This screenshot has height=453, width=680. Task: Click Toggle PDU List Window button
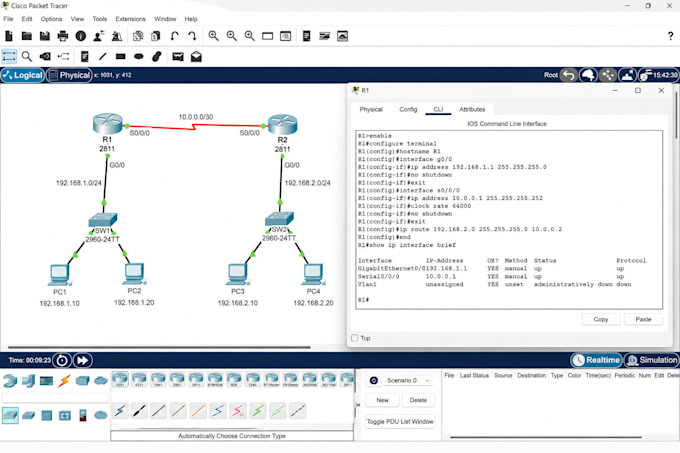click(400, 421)
